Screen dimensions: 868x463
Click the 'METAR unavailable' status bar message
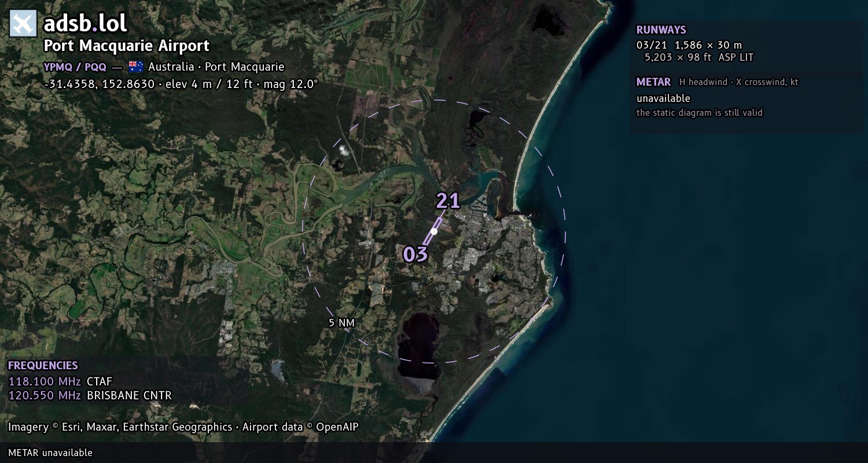(50, 453)
